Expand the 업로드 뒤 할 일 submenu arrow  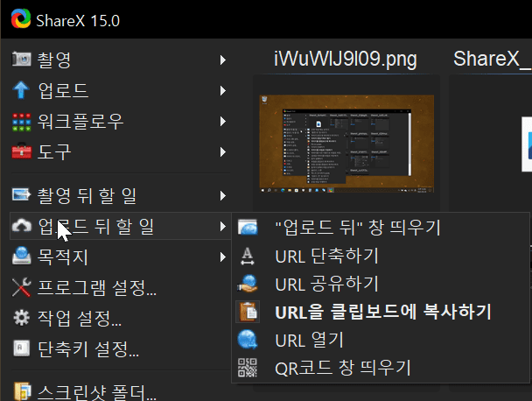(x=222, y=226)
